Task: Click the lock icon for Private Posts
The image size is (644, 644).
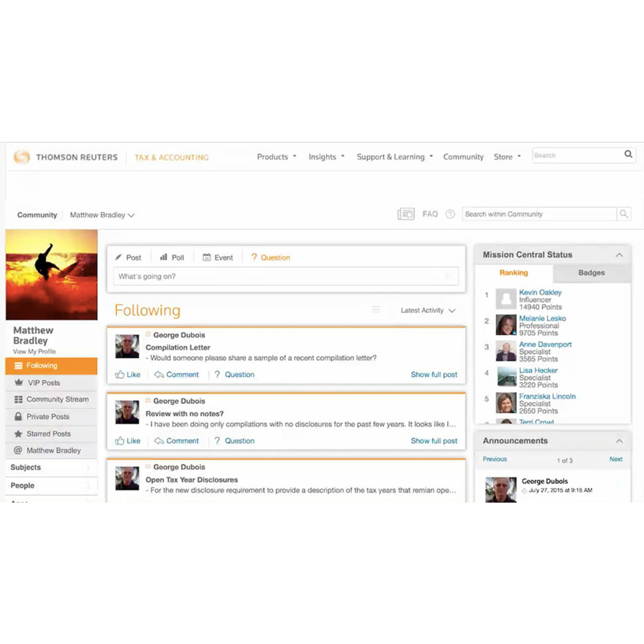Action: (x=18, y=416)
